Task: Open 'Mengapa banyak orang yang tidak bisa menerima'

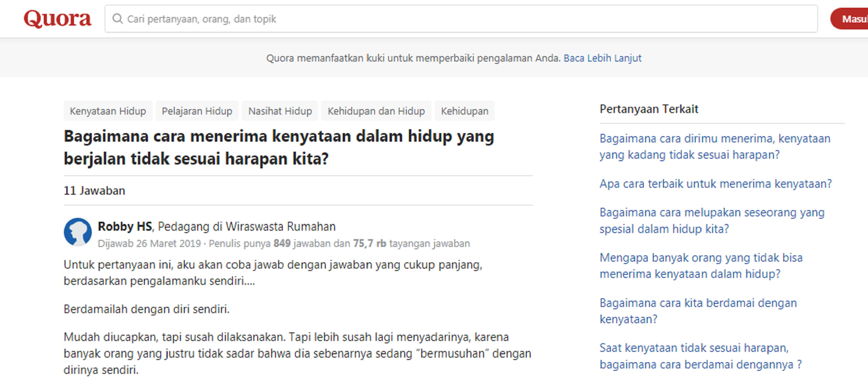Action: [701, 266]
